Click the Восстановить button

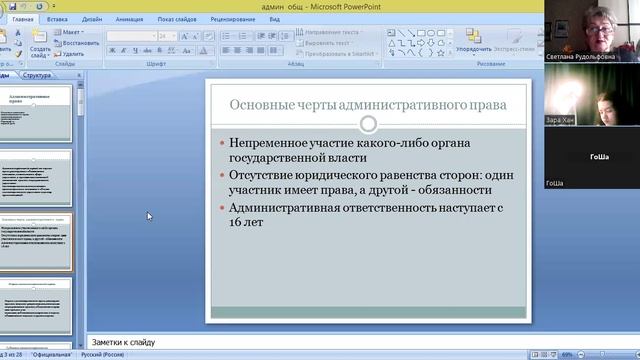tap(76, 43)
